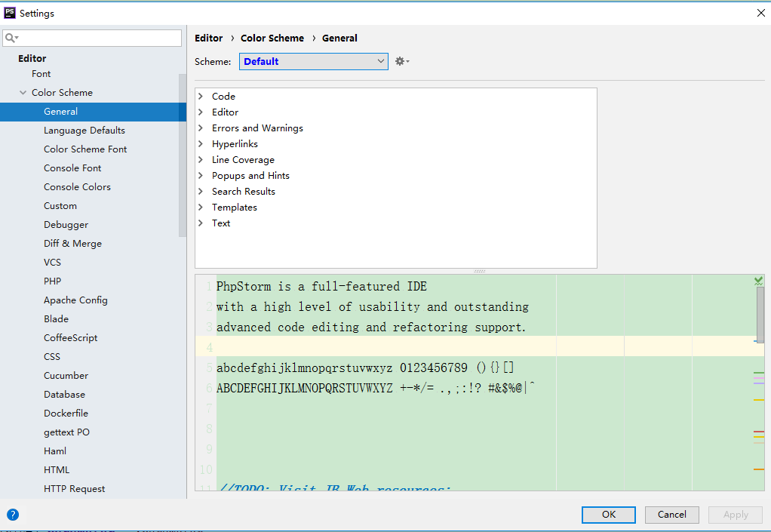Click preview line 'PhpStorm is a full-featured IDE'
This screenshot has height=532, width=771.
[321, 286]
